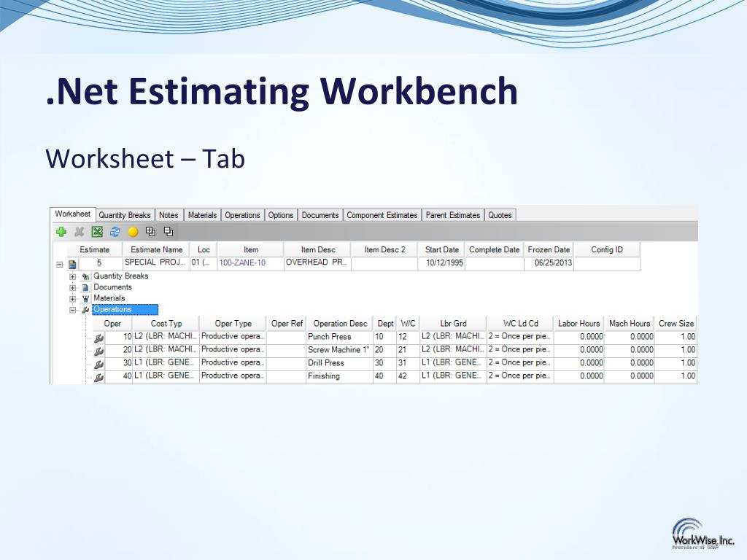
Task: Click the Operation Desc column header
Action: coord(340,323)
